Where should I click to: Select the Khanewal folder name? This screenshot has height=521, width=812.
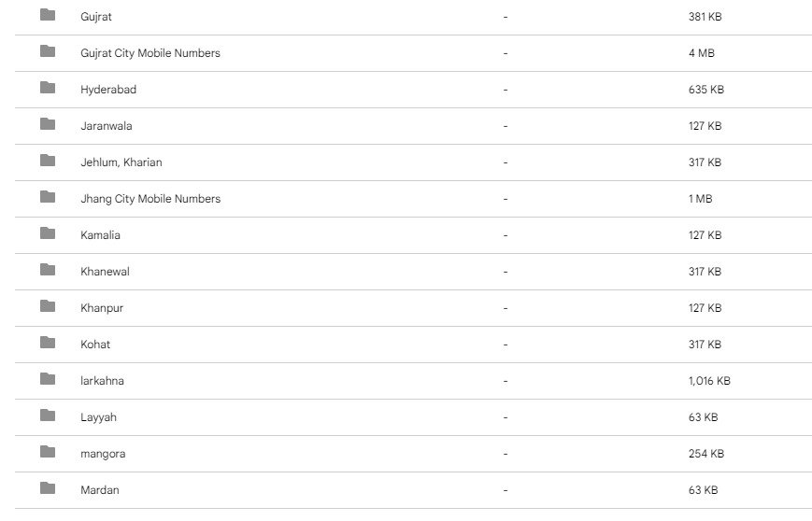pos(105,272)
